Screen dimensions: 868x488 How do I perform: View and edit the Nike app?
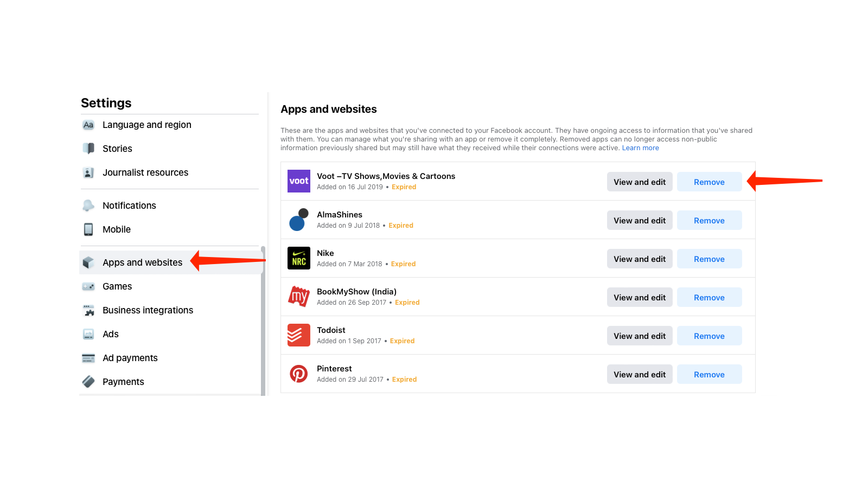[x=640, y=259]
